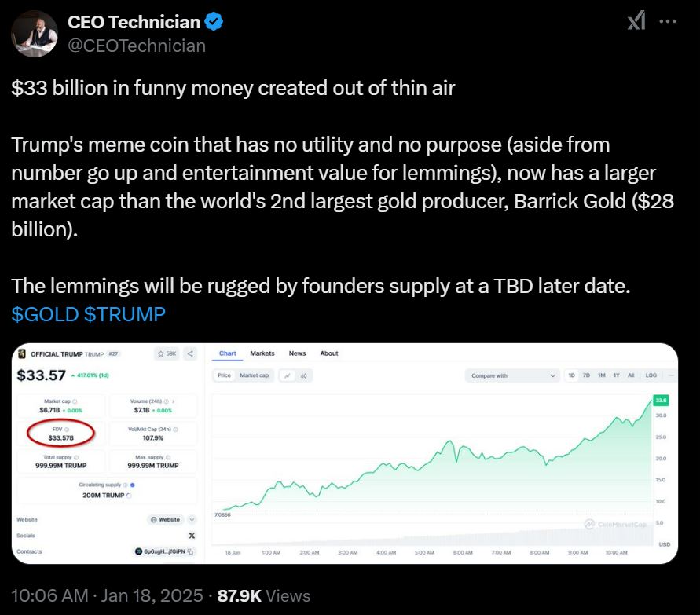
Task: Click the CEO Technician profile avatar
Action: click(x=35, y=34)
